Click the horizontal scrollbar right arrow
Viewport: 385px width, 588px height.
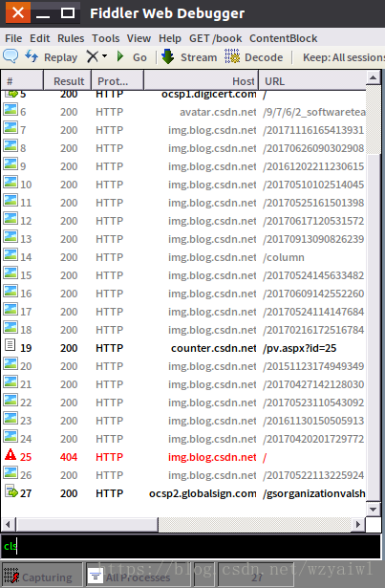[358, 524]
